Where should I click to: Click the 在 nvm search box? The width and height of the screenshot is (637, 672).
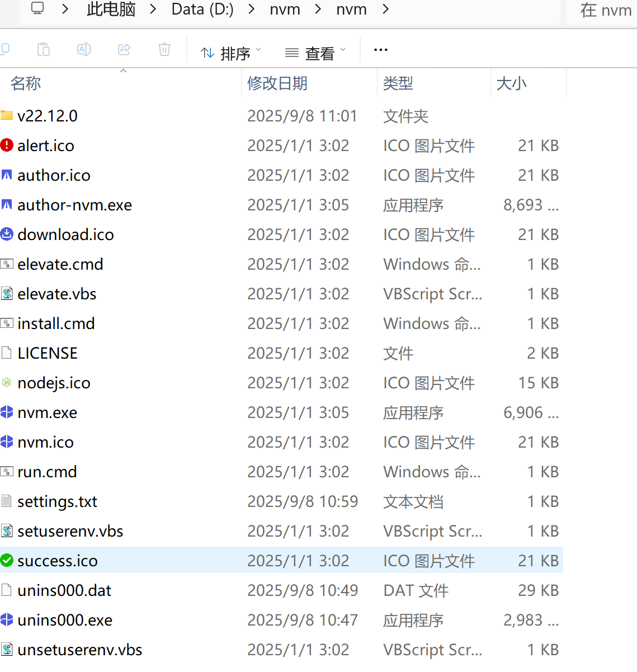[602, 10]
